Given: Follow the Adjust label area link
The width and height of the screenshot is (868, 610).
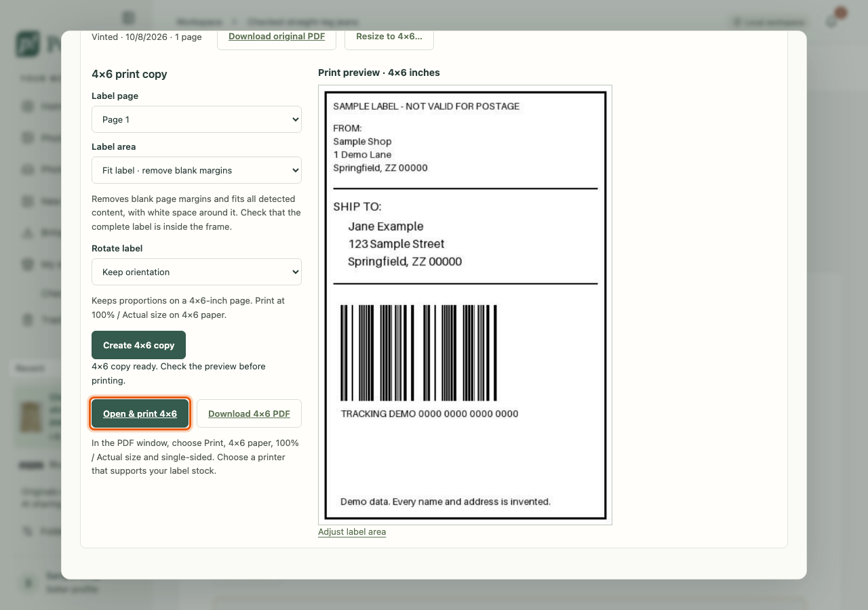Looking at the screenshot, I should pyautogui.click(x=352, y=532).
